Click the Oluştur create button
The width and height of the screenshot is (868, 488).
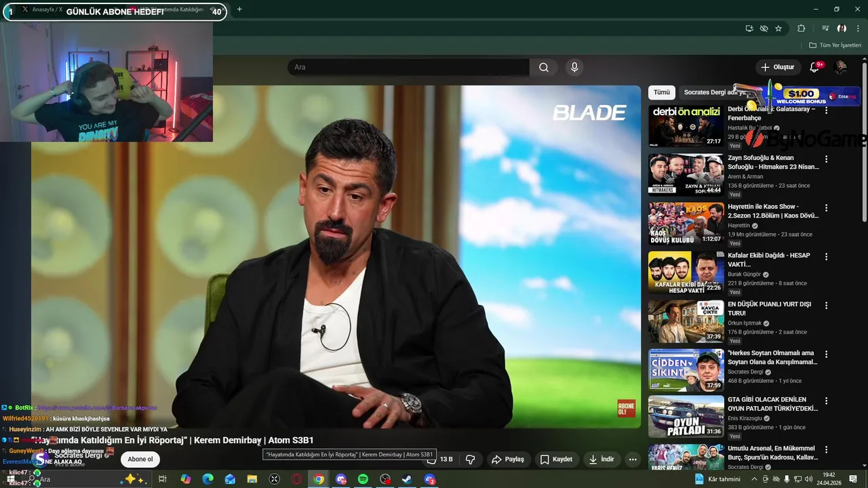(x=777, y=67)
